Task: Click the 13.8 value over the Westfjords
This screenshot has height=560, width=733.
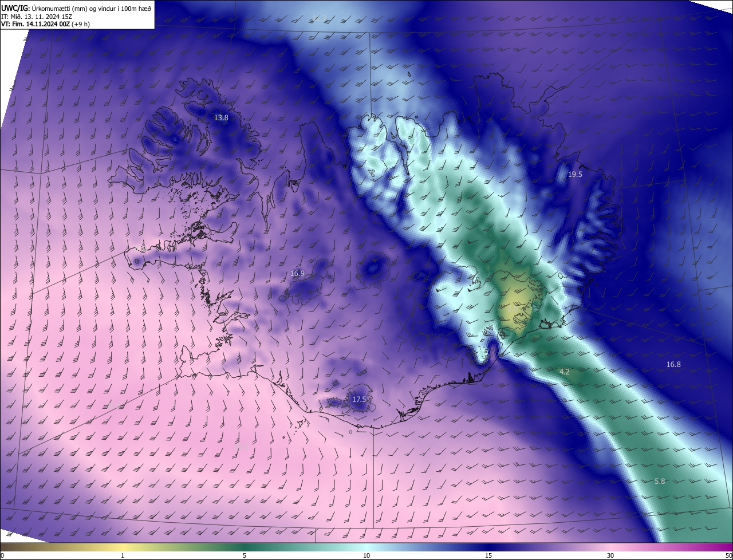Action: 221,118
